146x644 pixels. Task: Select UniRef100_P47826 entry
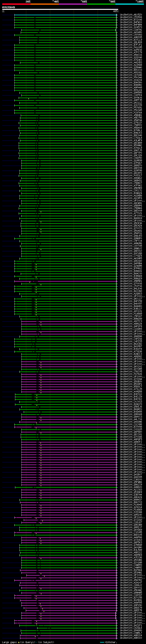[x=131, y=374]
